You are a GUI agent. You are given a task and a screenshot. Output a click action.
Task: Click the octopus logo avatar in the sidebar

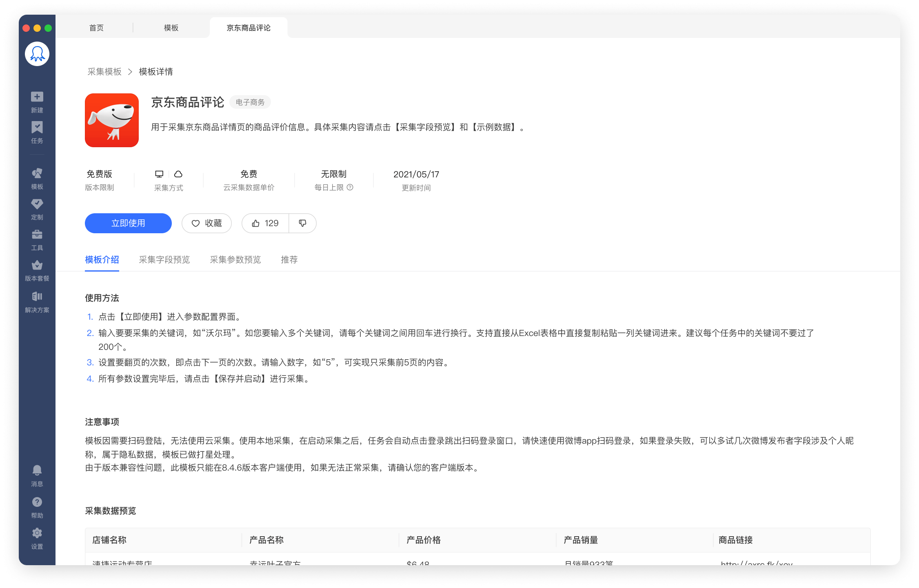pyautogui.click(x=37, y=54)
